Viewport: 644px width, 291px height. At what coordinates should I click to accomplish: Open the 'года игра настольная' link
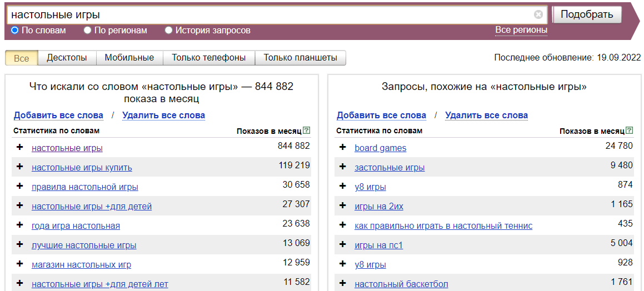click(76, 226)
